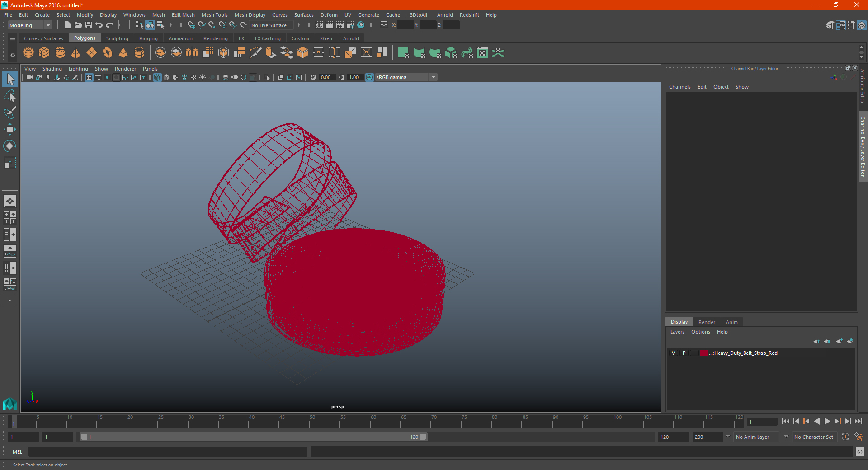Click the MEL command language switcher
Image resolution: width=868 pixels, height=470 pixels.
pos(18,452)
